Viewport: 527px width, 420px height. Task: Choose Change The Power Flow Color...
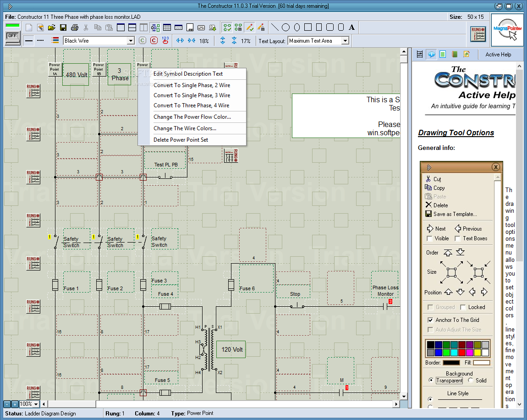click(192, 116)
